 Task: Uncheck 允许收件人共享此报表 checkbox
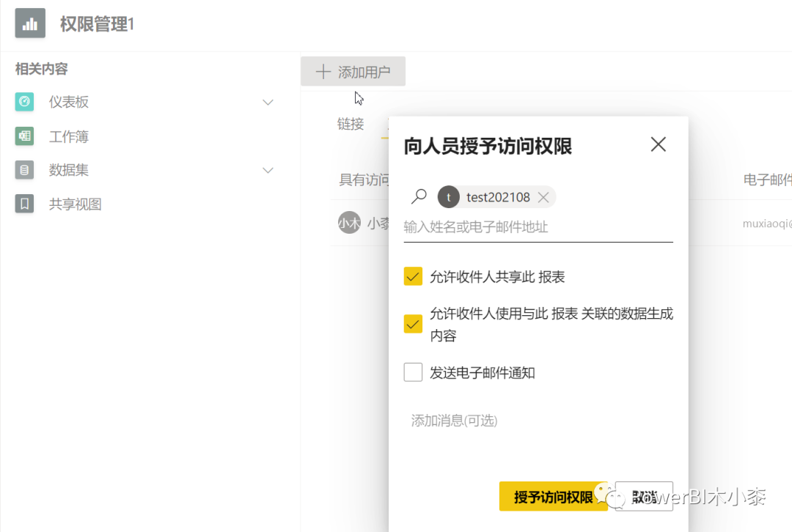[x=413, y=276]
